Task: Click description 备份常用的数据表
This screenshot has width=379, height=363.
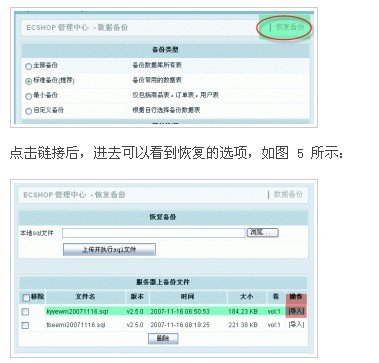Action: [157, 80]
